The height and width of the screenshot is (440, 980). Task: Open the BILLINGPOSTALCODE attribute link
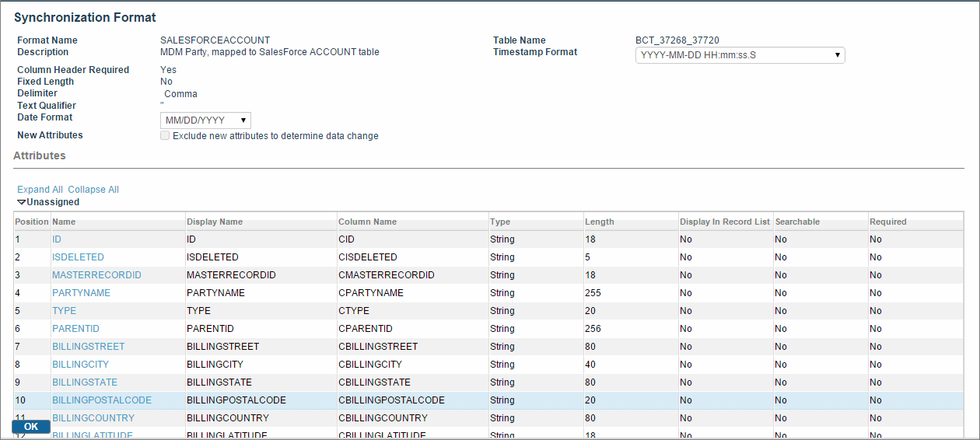(x=102, y=400)
